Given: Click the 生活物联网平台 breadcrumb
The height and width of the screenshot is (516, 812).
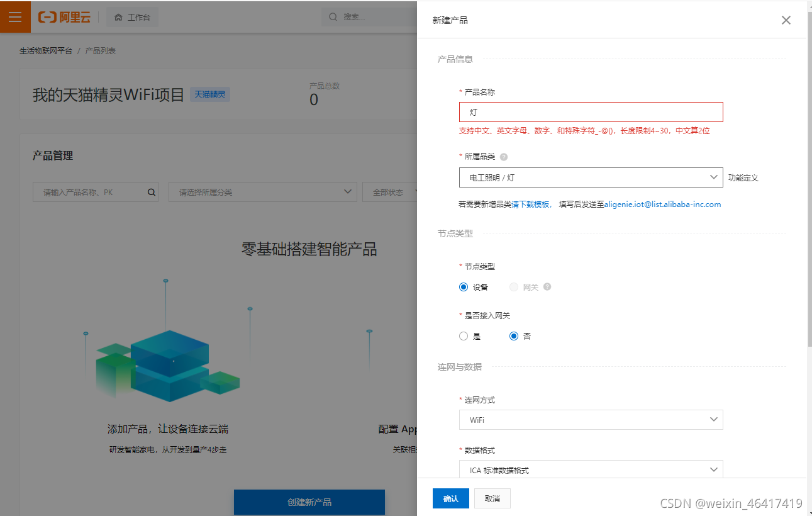Looking at the screenshot, I should (x=46, y=50).
